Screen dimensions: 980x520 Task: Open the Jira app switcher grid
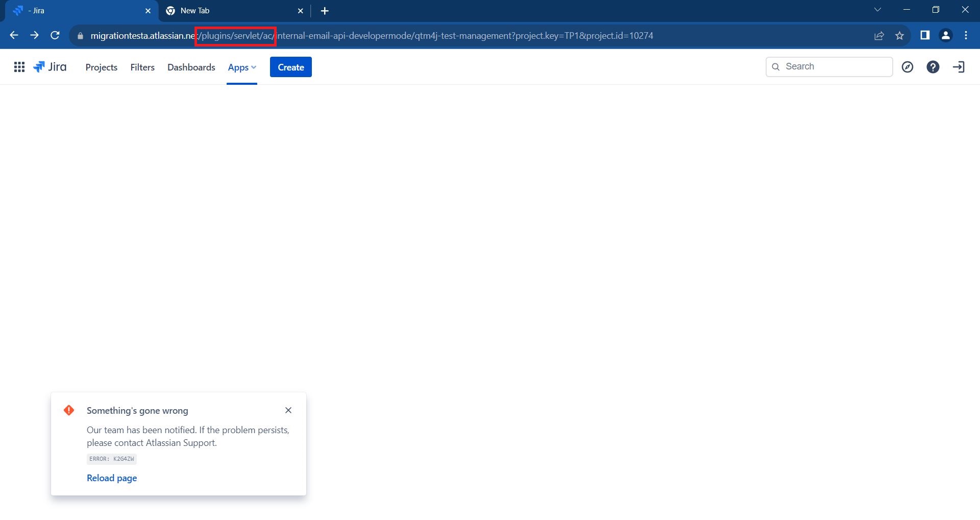[x=19, y=67]
